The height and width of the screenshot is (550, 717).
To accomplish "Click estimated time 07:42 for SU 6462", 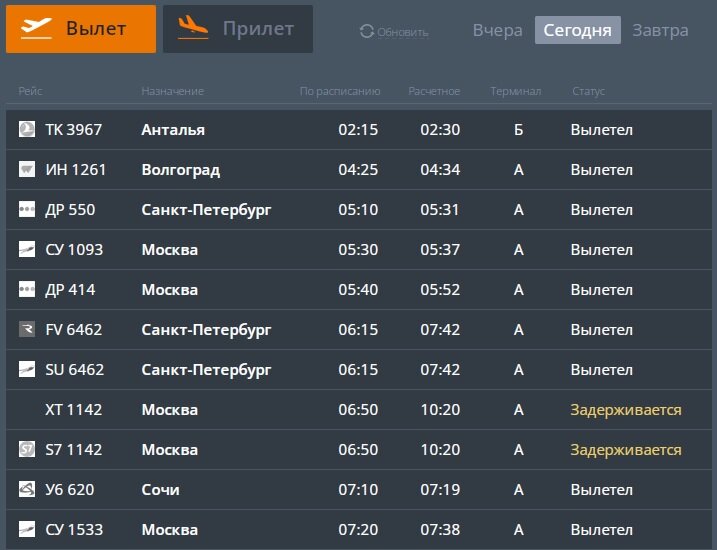I will pos(440,369).
